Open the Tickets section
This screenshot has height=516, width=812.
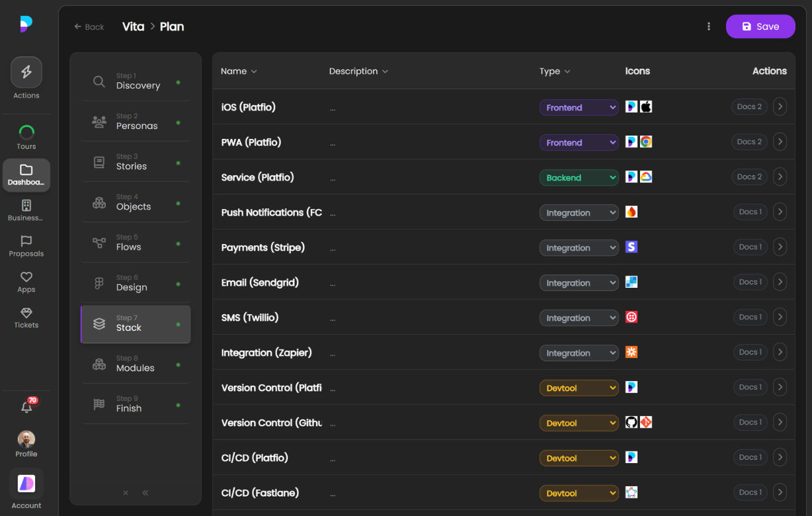(x=26, y=315)
